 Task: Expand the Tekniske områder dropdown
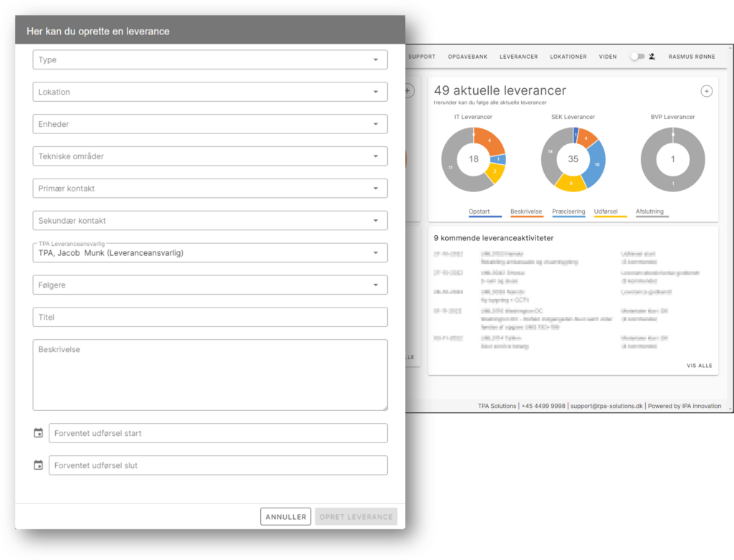(210, 156)
